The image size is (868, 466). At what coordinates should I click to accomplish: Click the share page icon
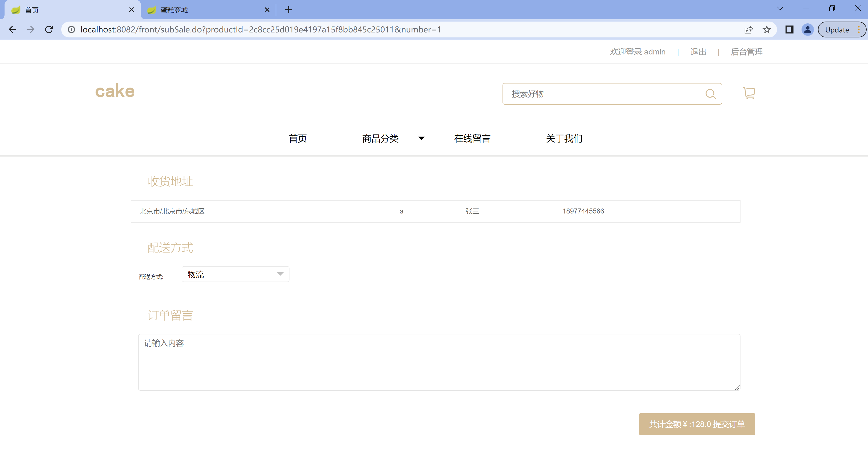[x=748, y=30]
